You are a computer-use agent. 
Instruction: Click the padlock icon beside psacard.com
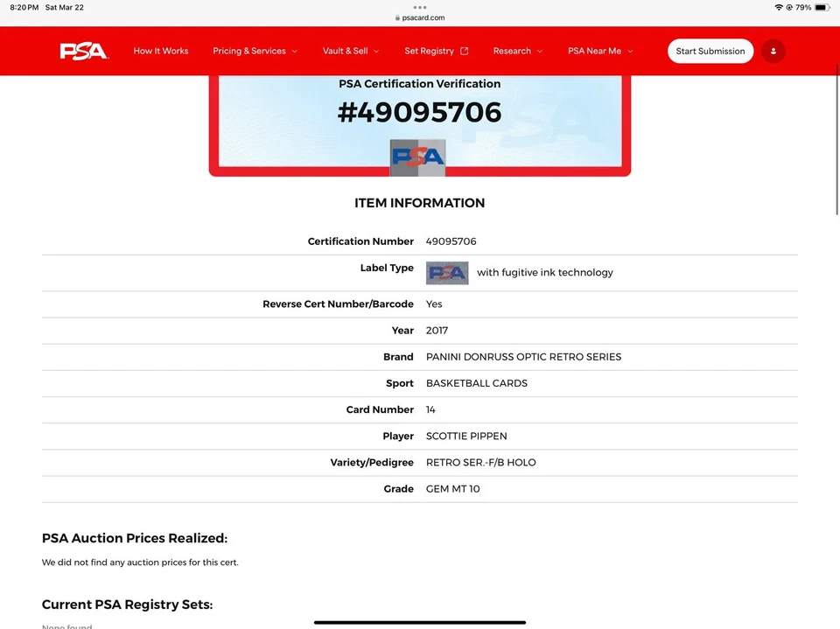point(397,17)
